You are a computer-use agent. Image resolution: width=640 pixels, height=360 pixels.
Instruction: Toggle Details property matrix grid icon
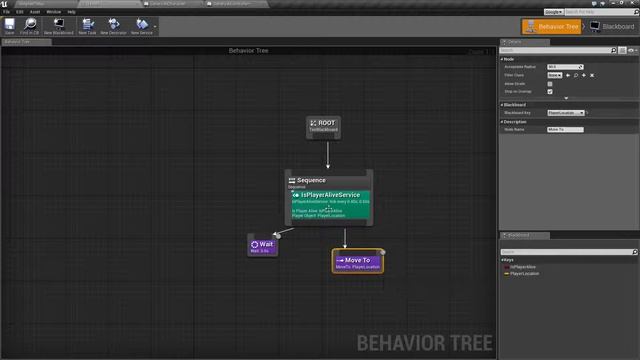(x=622, y=50)
